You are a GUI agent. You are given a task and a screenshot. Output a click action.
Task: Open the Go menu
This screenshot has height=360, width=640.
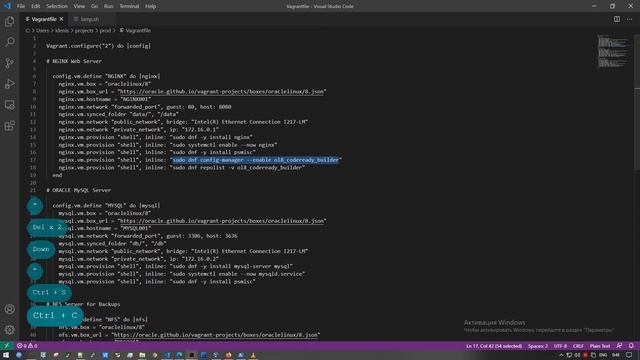tap(94, 6)
